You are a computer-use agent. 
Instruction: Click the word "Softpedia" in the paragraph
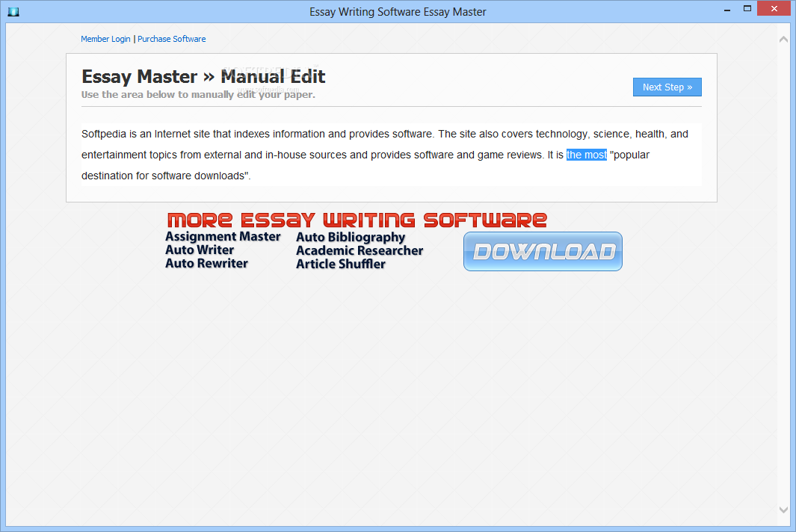104,134
